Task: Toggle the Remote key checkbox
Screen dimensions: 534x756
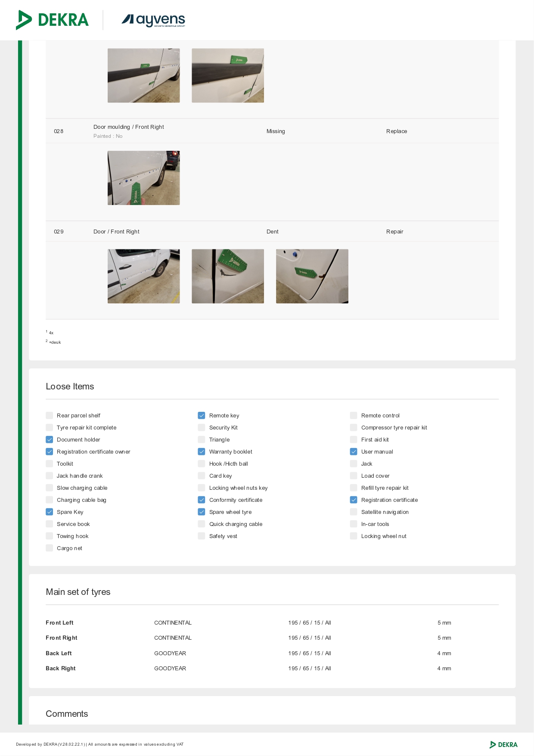Action: 202,416
